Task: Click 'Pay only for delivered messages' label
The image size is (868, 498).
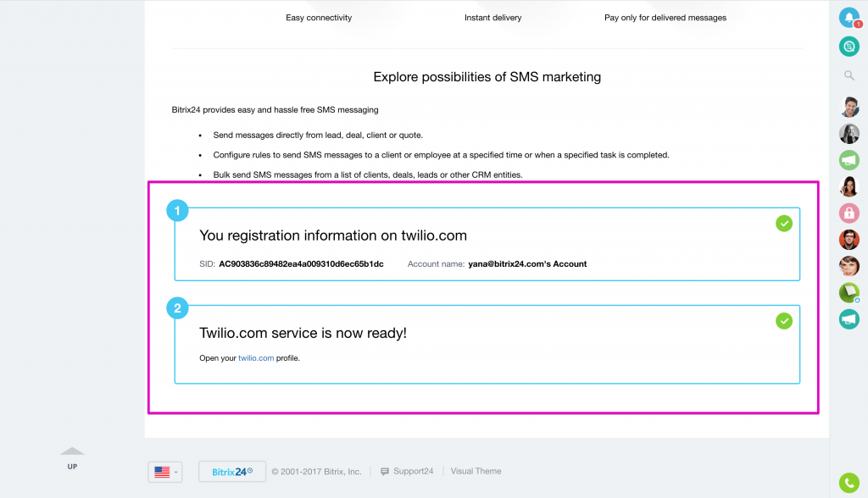Action: click(665, 18)
